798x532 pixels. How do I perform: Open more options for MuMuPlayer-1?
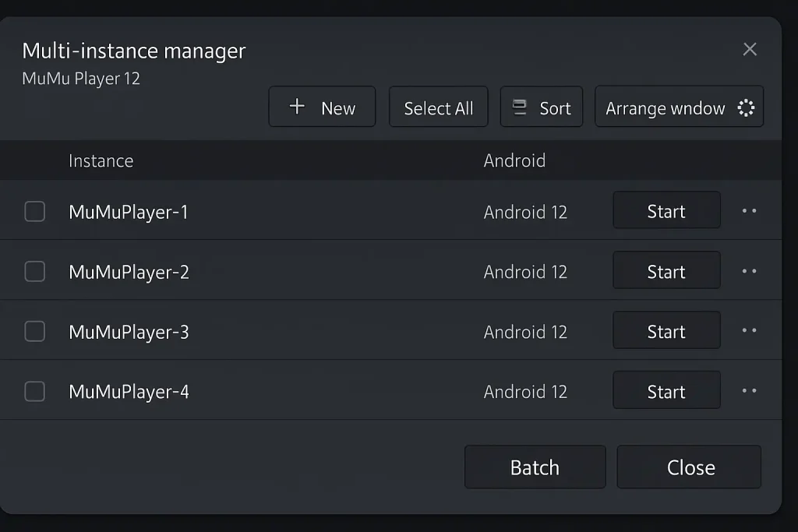750,211
